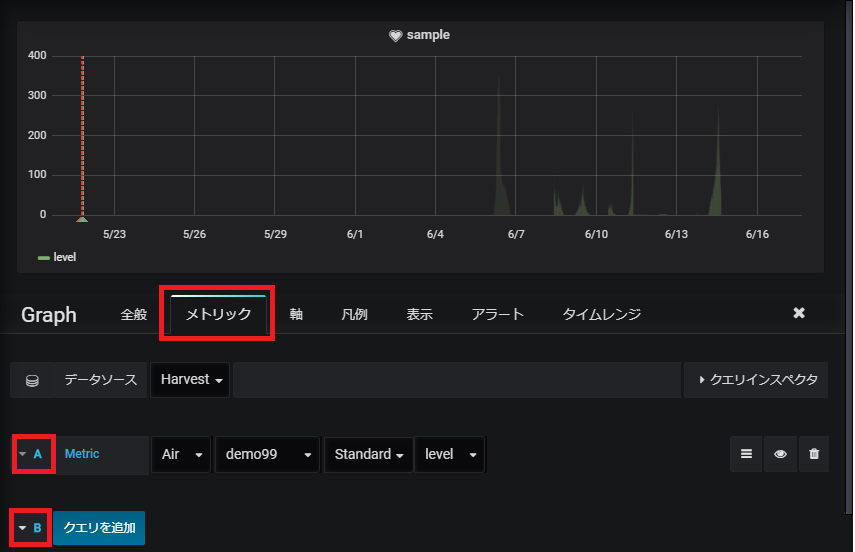The height and width of the screenshot is (552, 855).
Task: Switch to the メトリック tab
Action: [218, 314]
